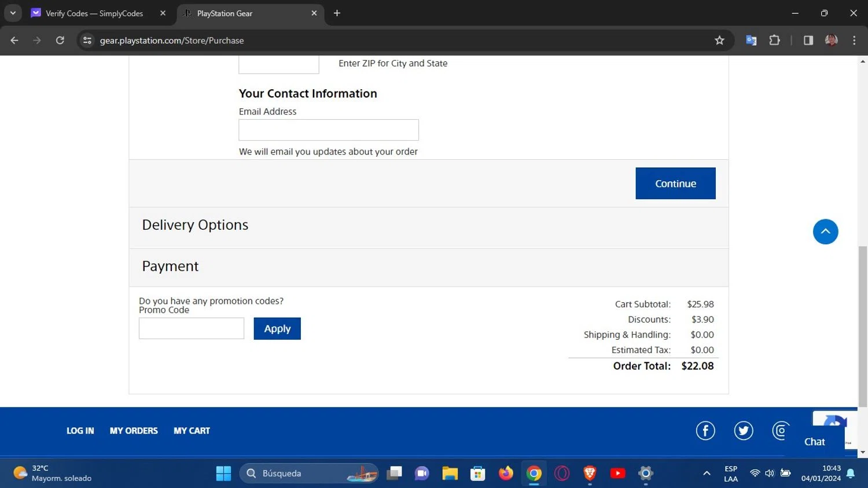Focus the ZIP code field
This screenshot has width=868, height=488.
point(279,64)
